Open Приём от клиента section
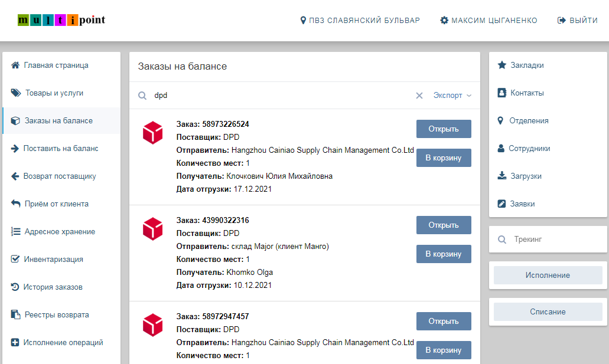The height and width of the screenshot is (364, 609). (x=61, y=204)
